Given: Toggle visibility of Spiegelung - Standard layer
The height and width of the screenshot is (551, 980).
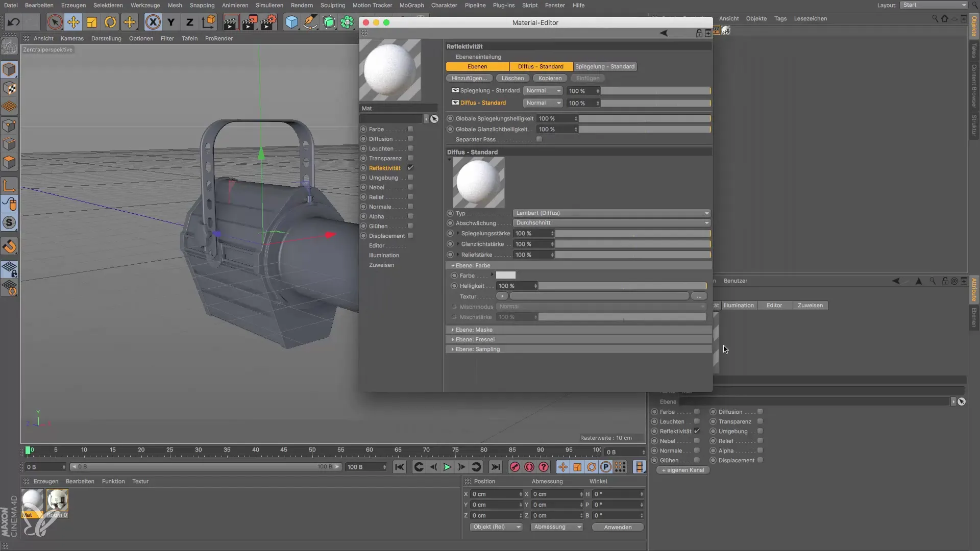Looking at the screenshot, I should point(455,90).
